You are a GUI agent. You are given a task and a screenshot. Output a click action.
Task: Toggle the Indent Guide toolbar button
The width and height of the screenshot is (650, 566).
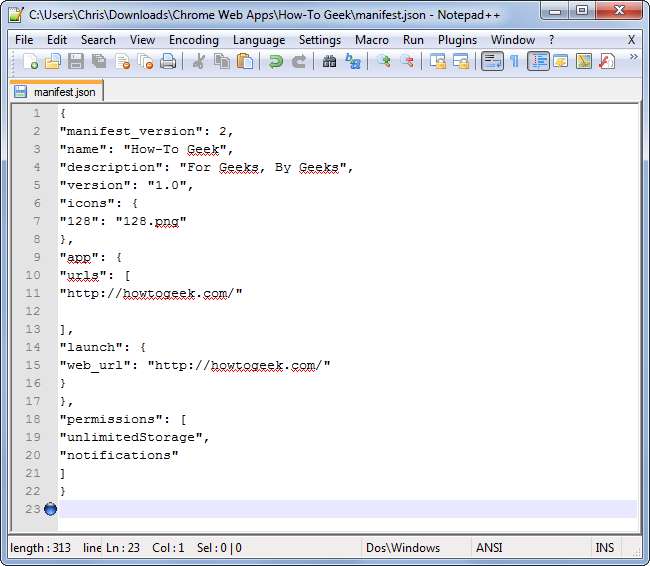click(x=538, y=62)
